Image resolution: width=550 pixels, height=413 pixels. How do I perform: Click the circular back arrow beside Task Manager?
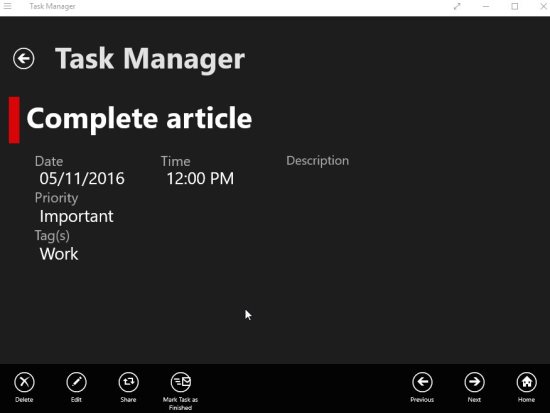[x=24, y=59]
